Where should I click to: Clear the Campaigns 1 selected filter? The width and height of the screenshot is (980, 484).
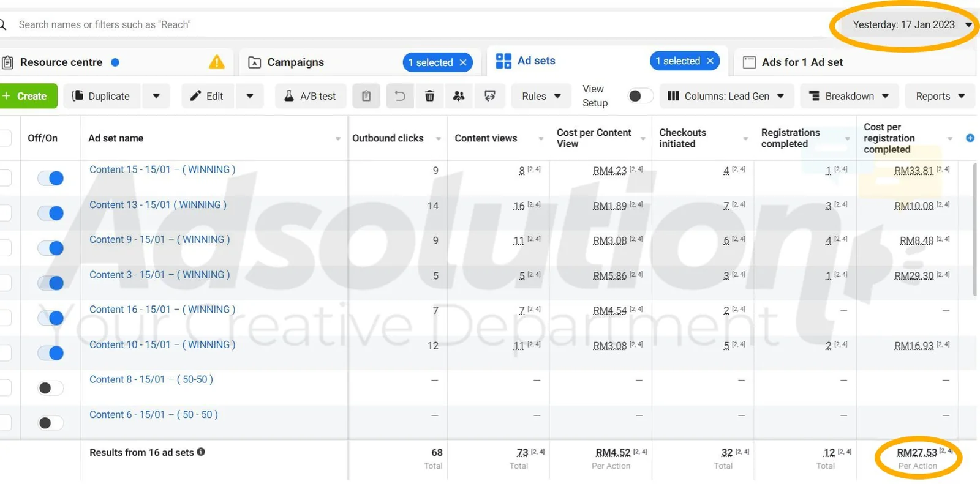463,62
